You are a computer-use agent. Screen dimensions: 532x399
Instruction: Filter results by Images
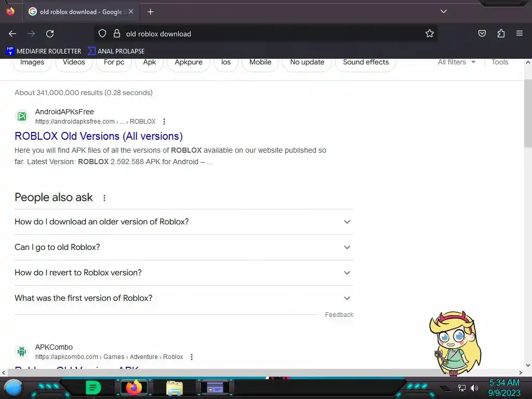(x=32, y=62)
